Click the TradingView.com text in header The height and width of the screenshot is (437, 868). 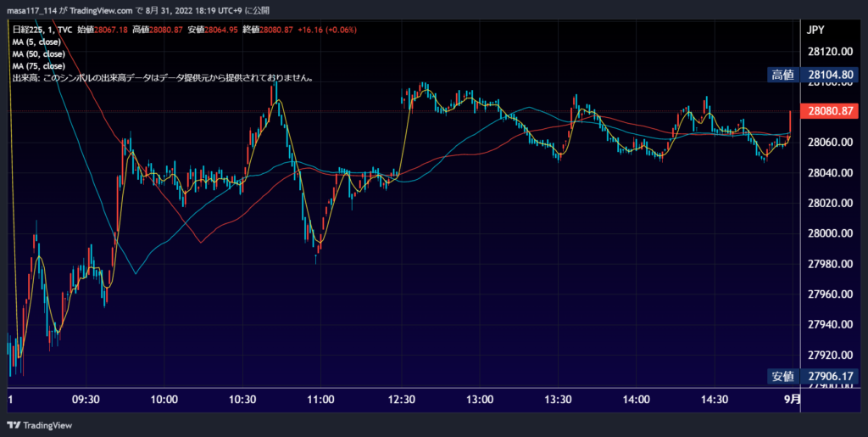click(x=102, y=10)
